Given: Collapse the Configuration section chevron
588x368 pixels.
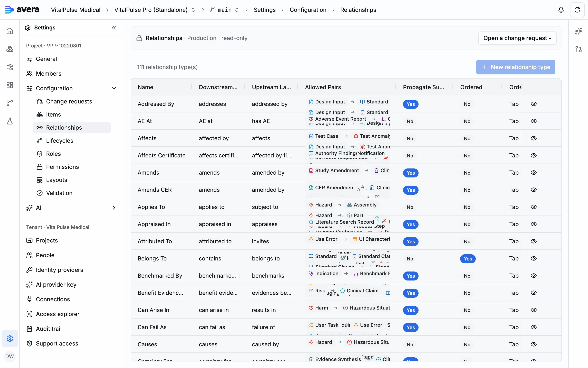Looking at the screenshot, I should 114,88.
